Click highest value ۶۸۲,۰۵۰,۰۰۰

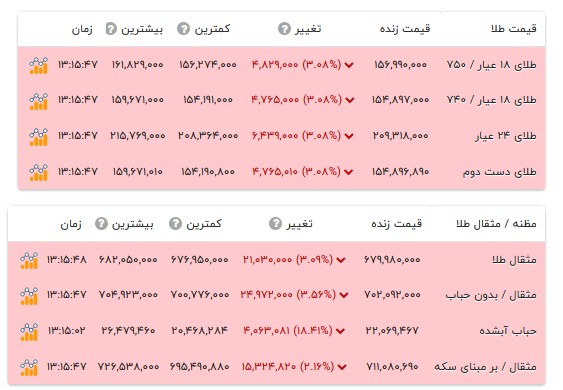click(128, 259)
